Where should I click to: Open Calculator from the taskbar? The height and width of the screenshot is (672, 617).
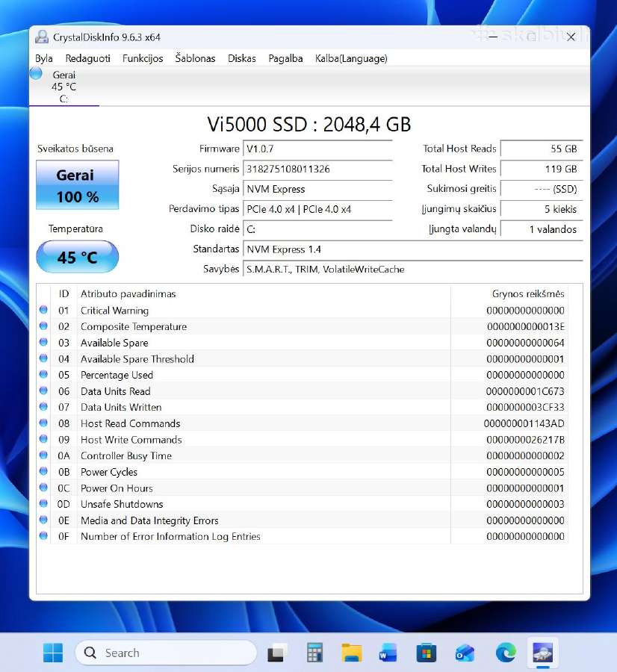314,653
